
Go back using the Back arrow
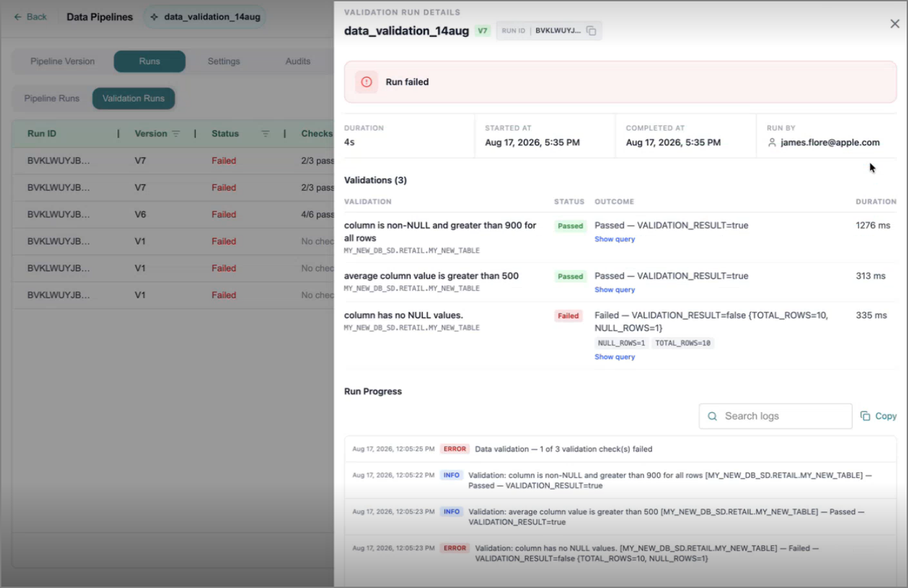(30, 17)
